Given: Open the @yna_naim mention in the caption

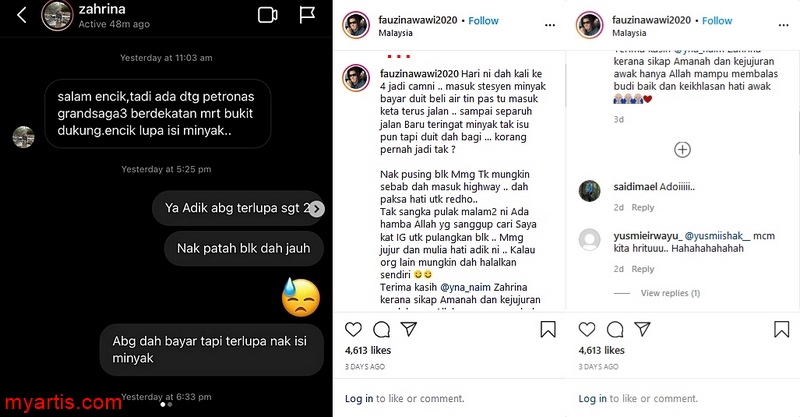Looking at the screenshot, I should click(x=465, y=287).
